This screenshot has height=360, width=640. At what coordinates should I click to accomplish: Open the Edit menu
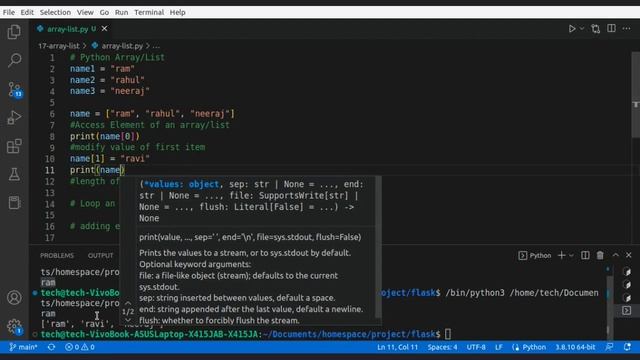[27, 12]
